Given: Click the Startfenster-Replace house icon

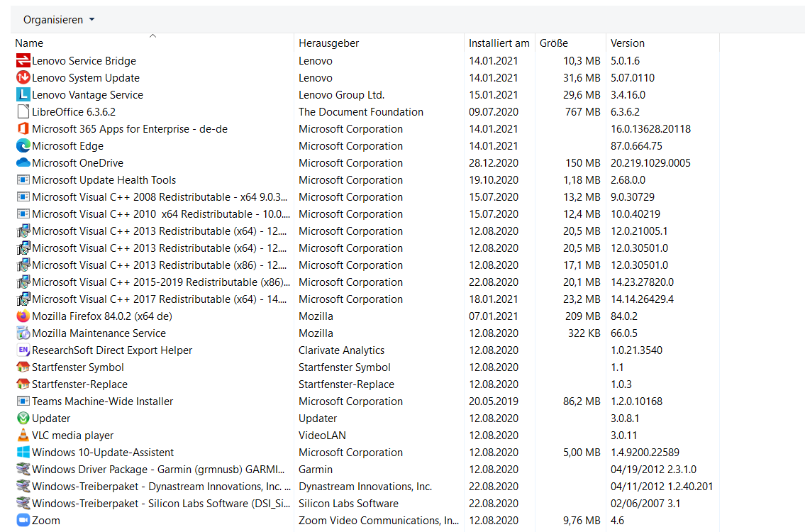Looking at the screenshot, I should pos(23,384).
